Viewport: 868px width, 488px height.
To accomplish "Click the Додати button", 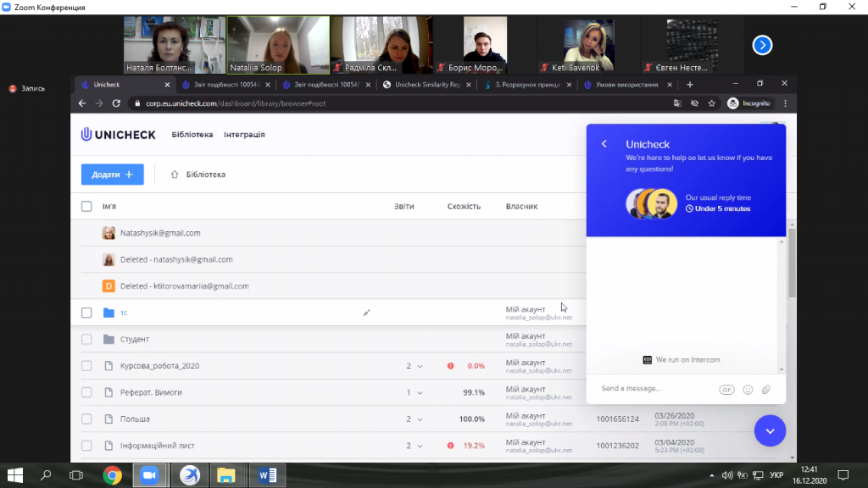I will pyautogui.click(x=112, y=175).
